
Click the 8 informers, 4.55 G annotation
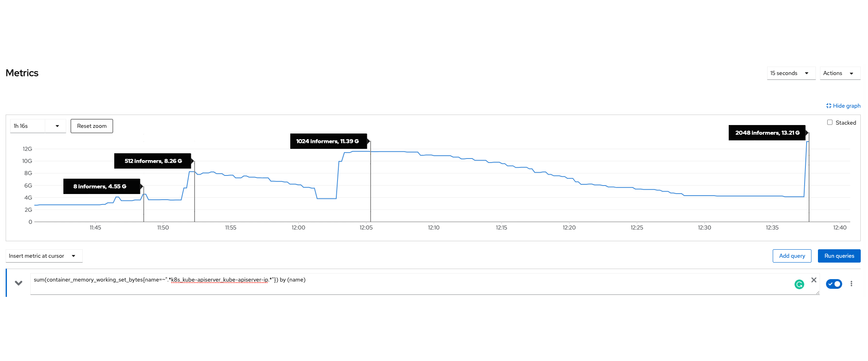click(101, 186)
